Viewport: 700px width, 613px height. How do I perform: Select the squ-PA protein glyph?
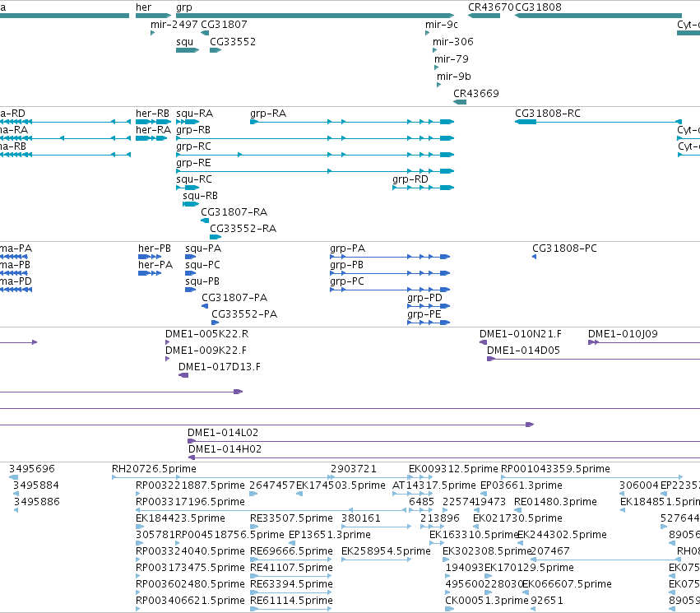click(191, 257)
